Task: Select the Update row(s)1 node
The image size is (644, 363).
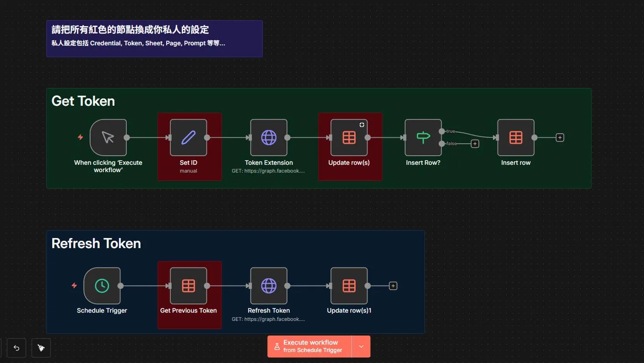Action: (349, 286)
